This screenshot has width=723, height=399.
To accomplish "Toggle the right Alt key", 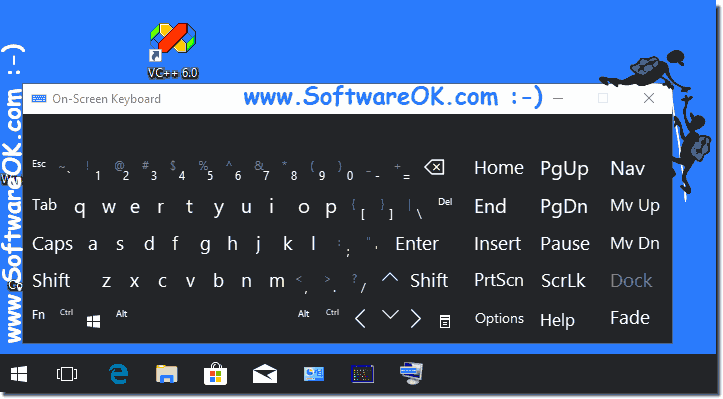I will 303,314.
